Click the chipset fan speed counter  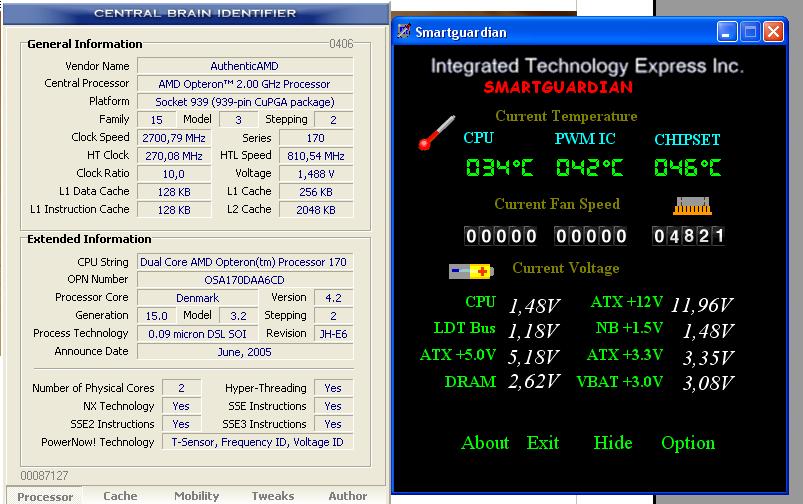[x=688, y=236]
